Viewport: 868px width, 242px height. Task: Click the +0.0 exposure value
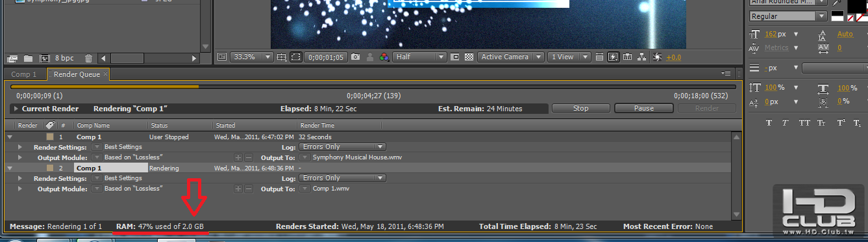[674, 57]
